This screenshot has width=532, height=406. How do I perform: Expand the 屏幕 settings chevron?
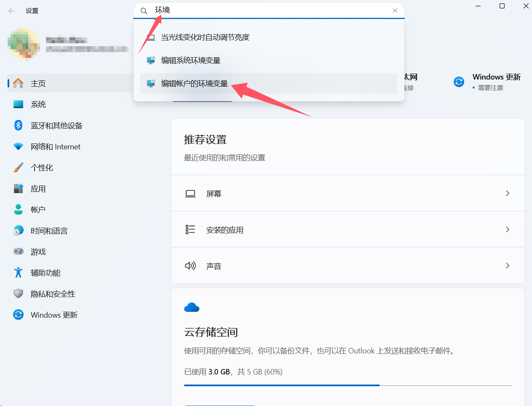(x=507, y=193)
